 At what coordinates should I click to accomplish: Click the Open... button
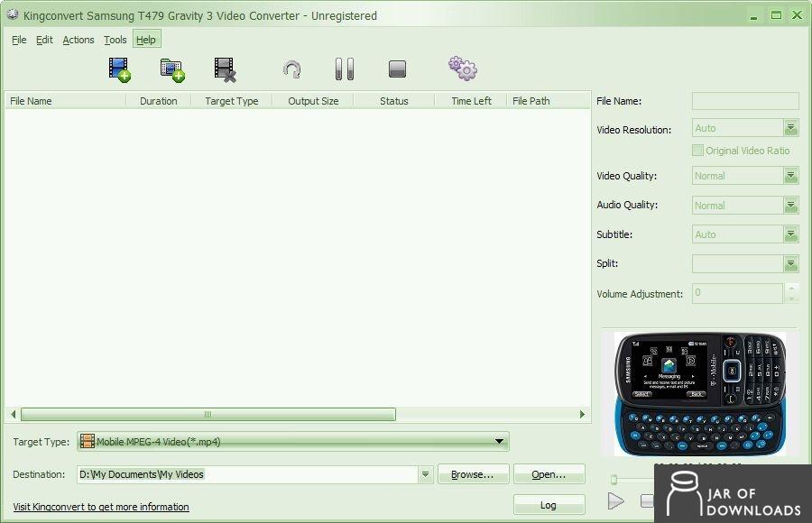(549, 474)
